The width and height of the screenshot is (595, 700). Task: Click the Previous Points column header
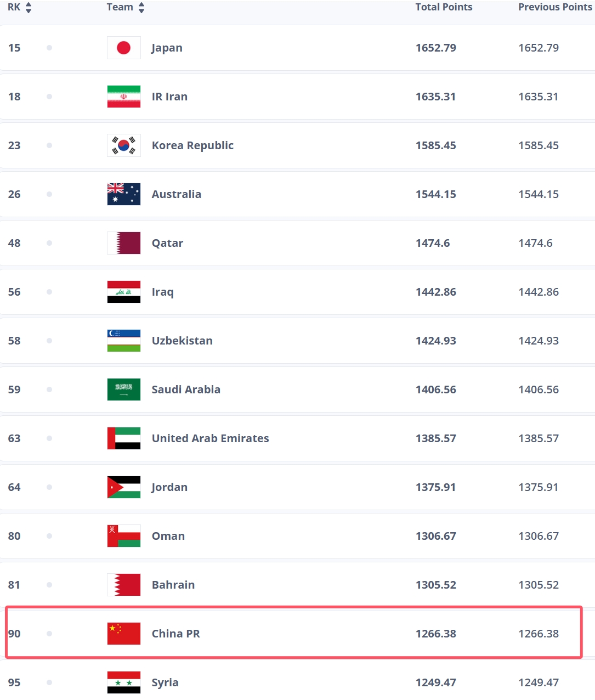click(x=555, y=7)
